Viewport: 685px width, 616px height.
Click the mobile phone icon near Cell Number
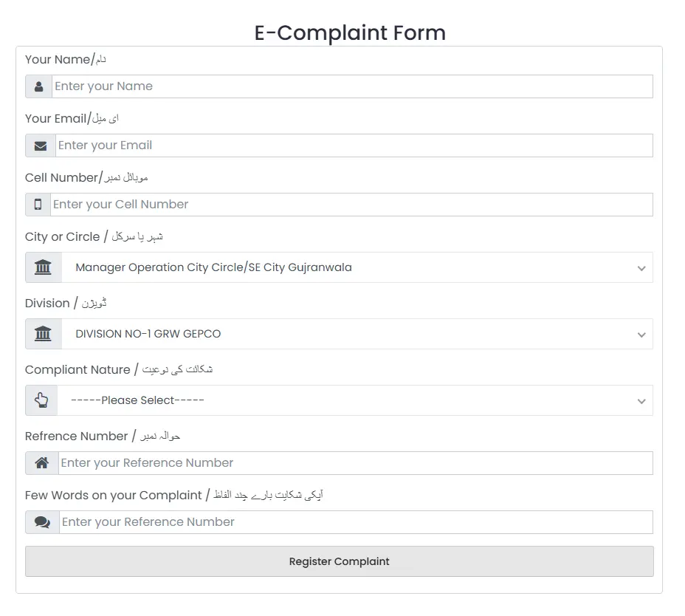(x=38, y=205)
